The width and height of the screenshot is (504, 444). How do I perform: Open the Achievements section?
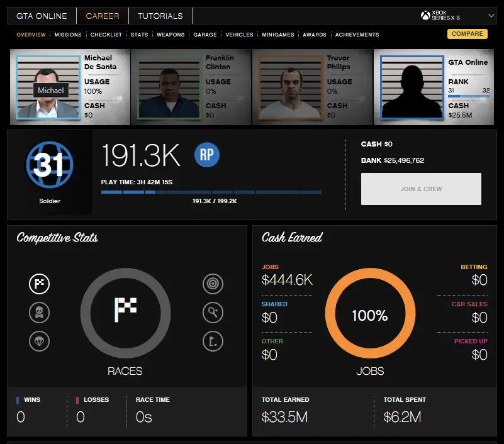[x=357, y=35]
